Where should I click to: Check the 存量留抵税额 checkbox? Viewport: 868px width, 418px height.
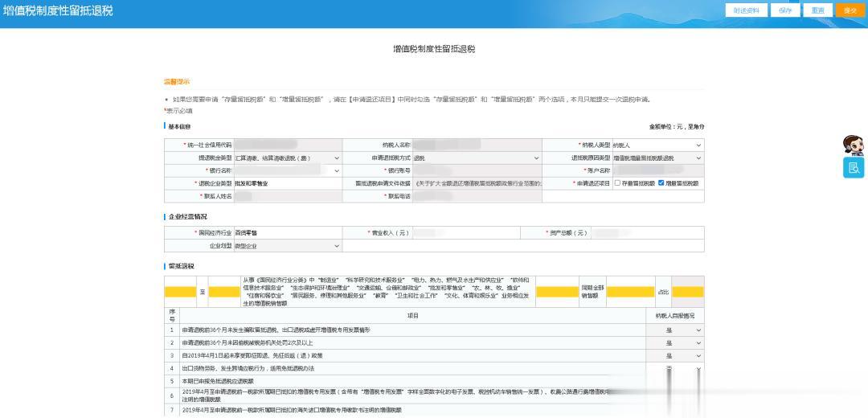(617, 183)
